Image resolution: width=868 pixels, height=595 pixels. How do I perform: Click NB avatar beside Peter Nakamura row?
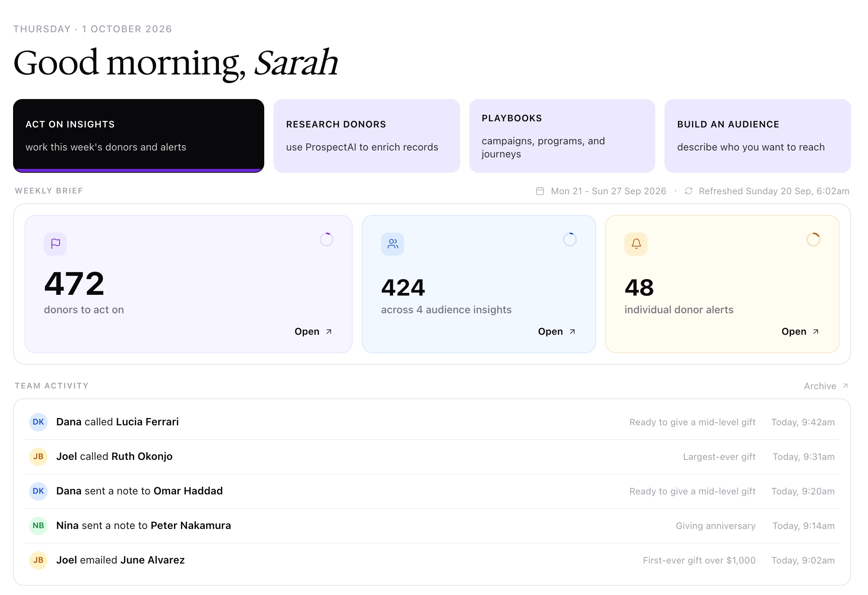click(38, 526)
